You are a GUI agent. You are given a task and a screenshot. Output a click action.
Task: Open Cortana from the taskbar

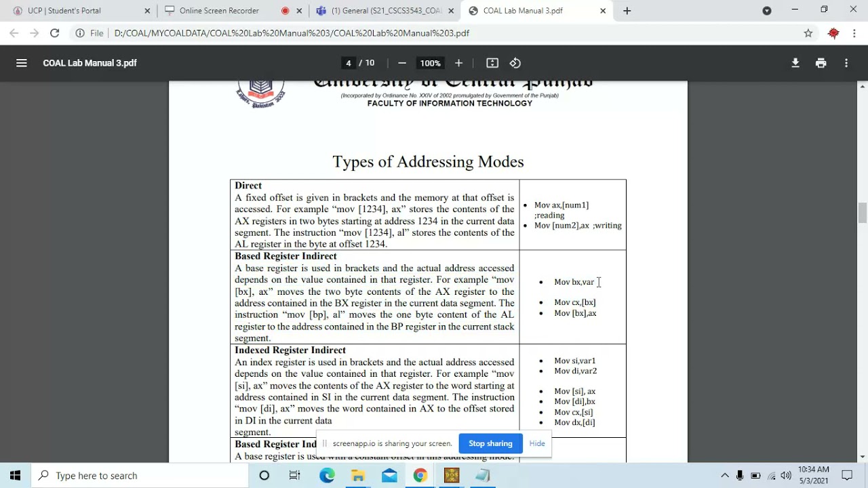pos(264,476)
